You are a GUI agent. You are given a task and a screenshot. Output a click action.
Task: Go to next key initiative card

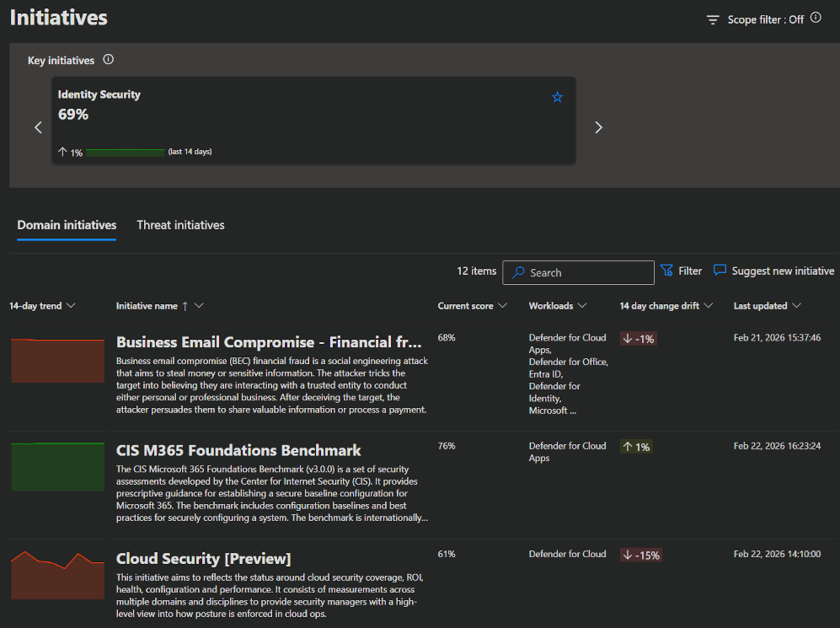(x=599, y=127)
